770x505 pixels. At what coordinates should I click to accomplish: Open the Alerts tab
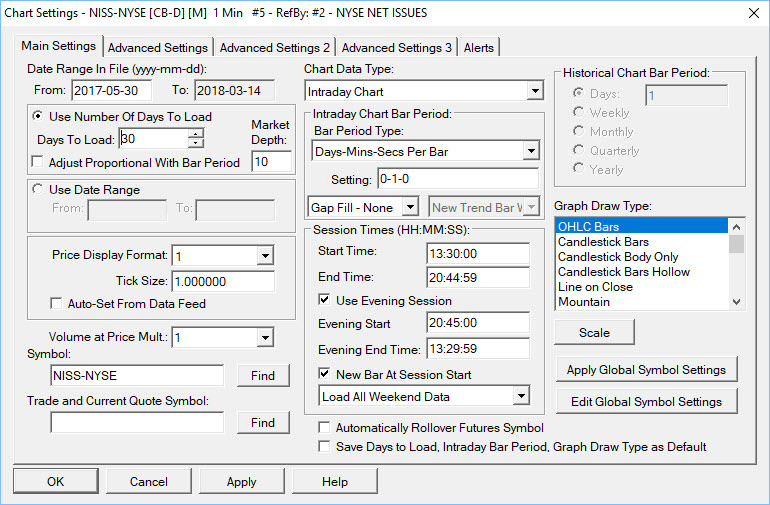(x=479, y=48)
